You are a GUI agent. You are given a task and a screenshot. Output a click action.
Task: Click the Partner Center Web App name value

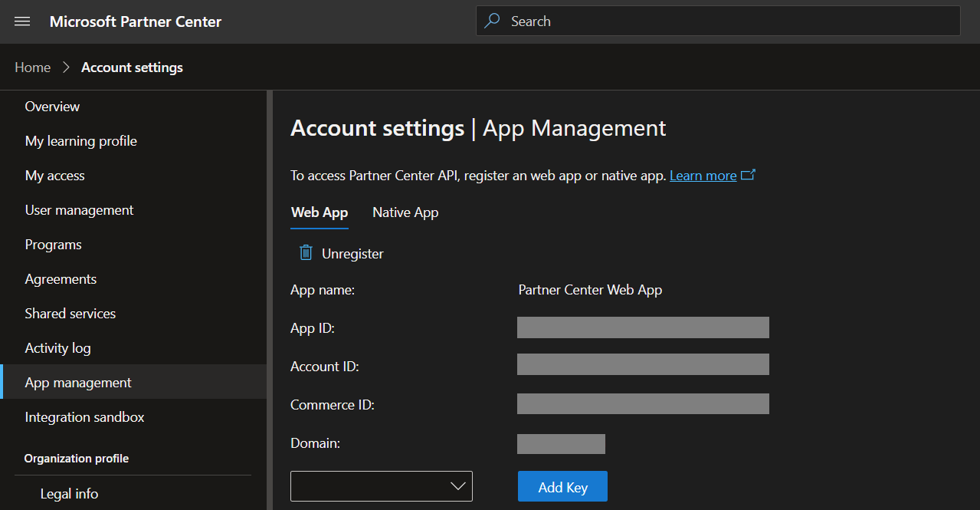[590, 290]
